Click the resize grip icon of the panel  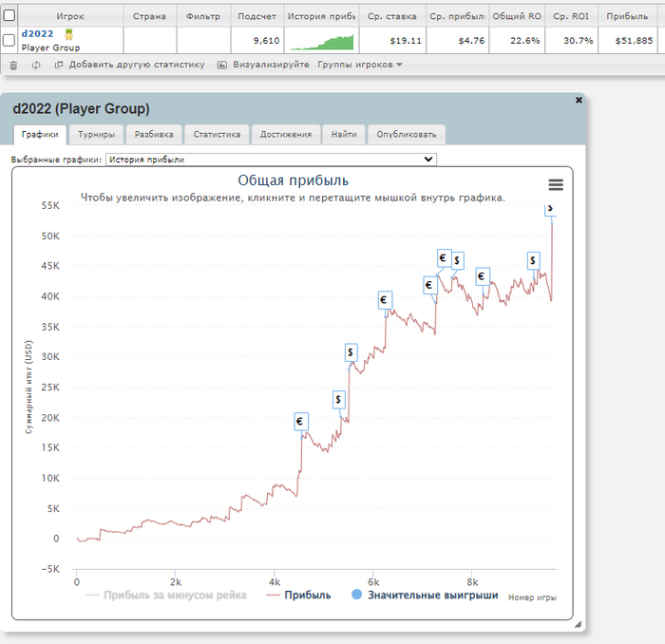click(578, 624)
